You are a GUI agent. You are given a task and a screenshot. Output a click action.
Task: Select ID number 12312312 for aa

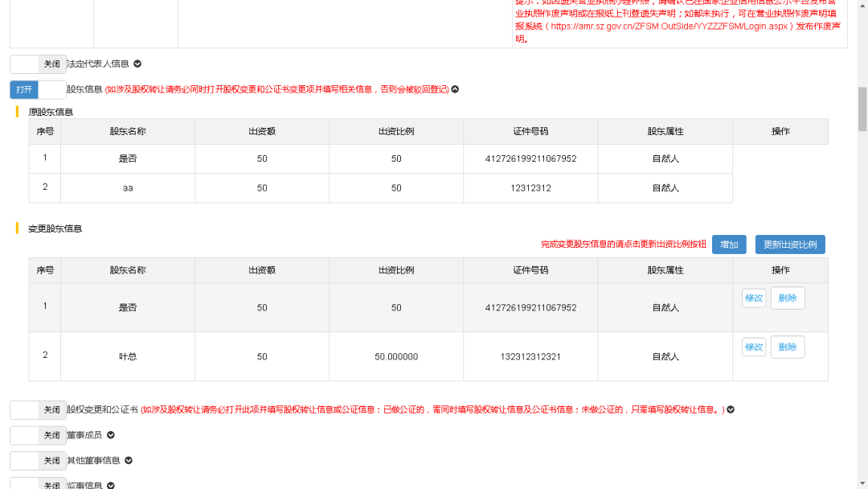(x=530, y=188)
